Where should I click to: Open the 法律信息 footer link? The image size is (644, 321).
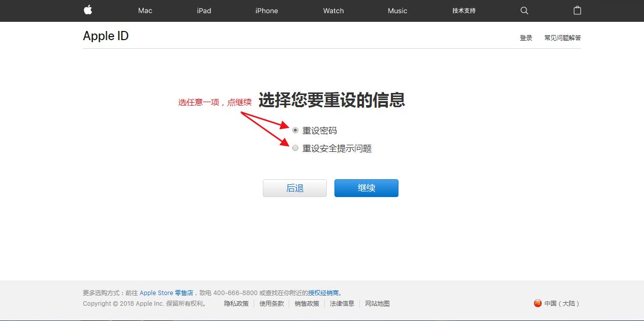[342, 304]
